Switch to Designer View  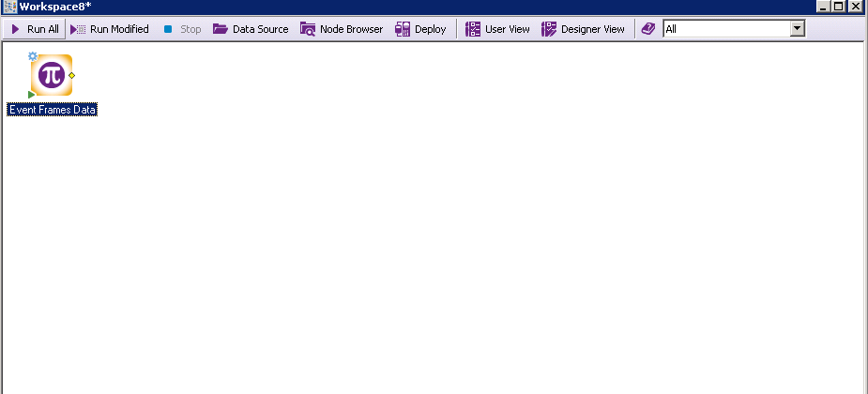click(x=583, y=29)
